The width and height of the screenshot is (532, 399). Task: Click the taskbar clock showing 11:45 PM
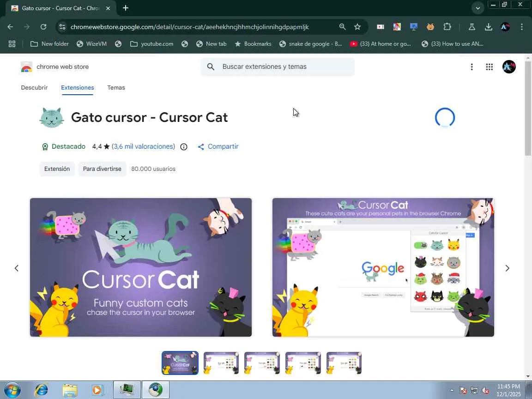508,390
